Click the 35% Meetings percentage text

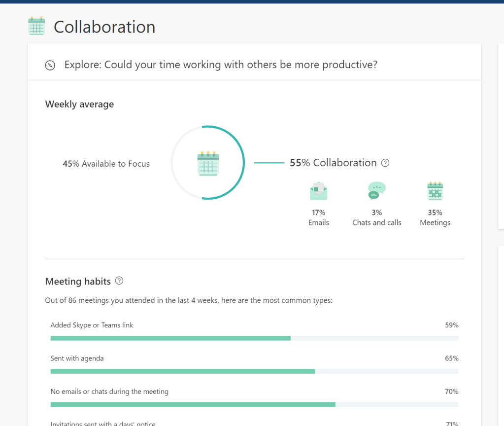(435, 213)
